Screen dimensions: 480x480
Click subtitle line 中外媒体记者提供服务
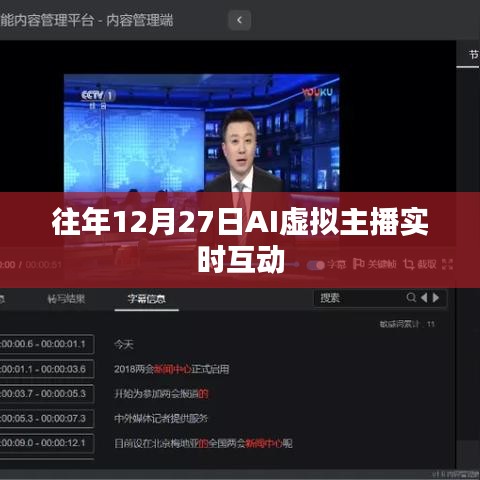pyautogui.click(x=161, y=418)
